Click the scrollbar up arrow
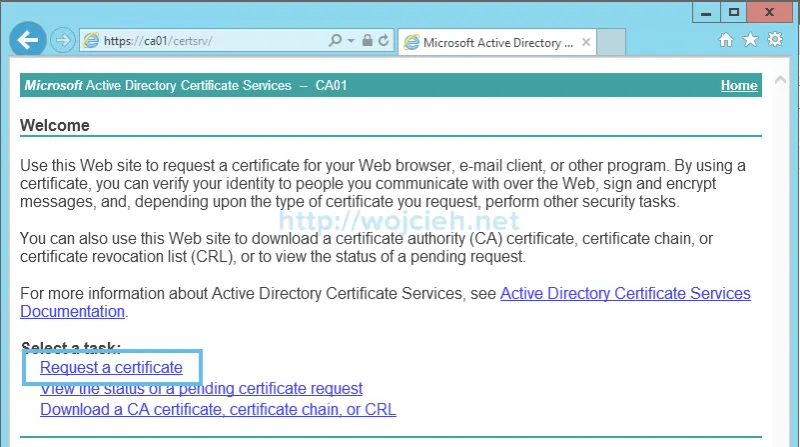The height and width of the screenshot is (447, 800). click(780, 80)
